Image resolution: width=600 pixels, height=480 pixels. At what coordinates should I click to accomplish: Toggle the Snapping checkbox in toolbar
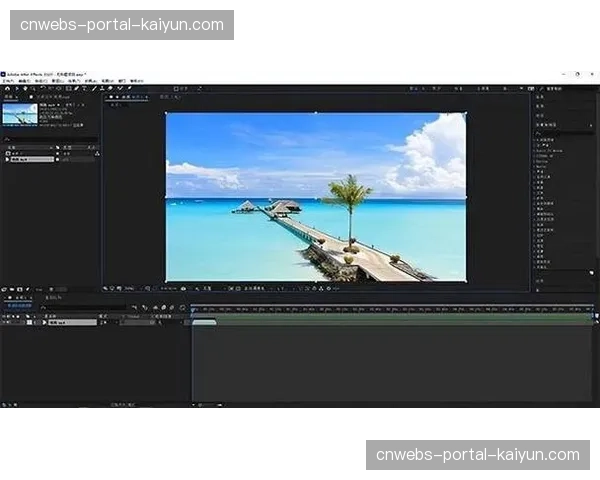point(177,88)
